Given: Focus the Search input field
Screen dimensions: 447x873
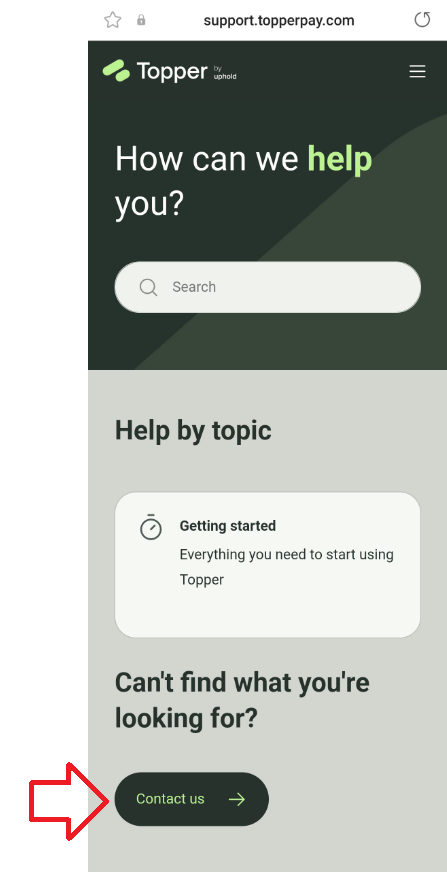Looking at the screenshot, I should pos(268,287).
